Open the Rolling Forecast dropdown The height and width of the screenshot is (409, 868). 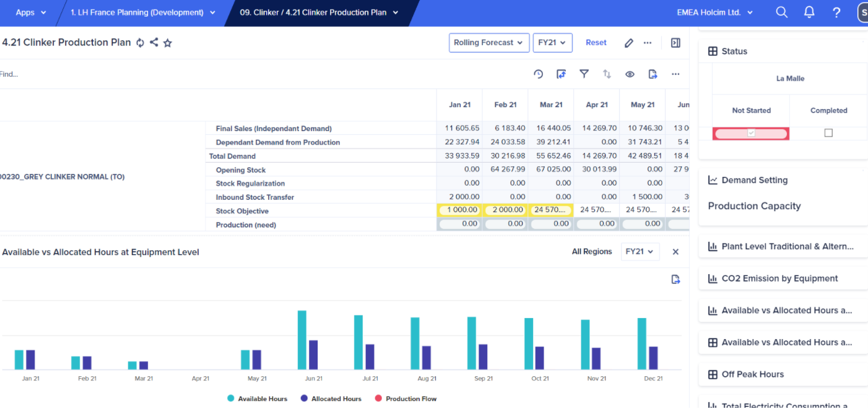[489, 43]
